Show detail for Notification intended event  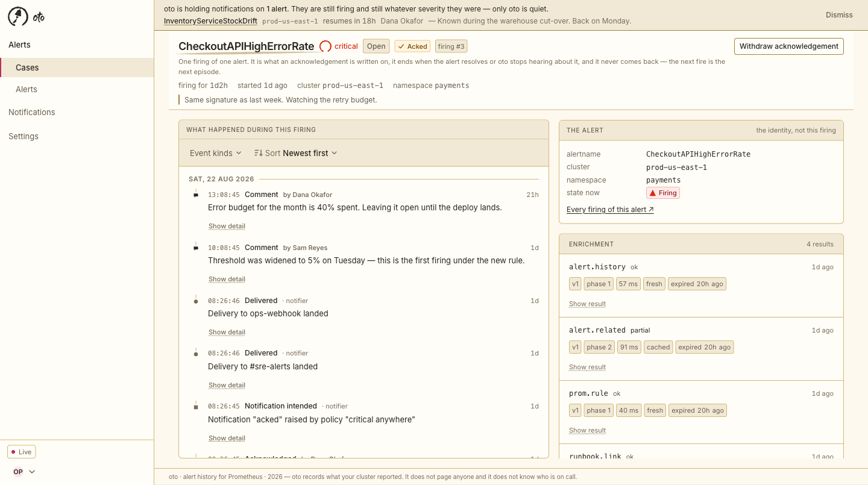pyautogui.click(x=227, y=438)
